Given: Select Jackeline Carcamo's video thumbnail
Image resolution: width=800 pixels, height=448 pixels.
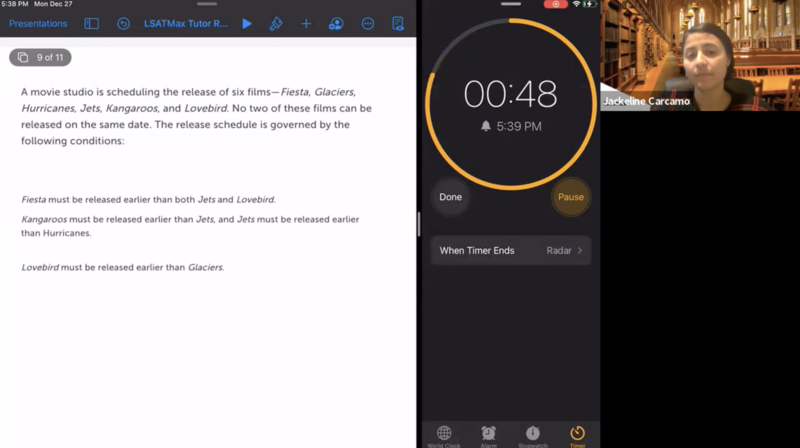Looking at the screenshot, I should click(699, 55).
